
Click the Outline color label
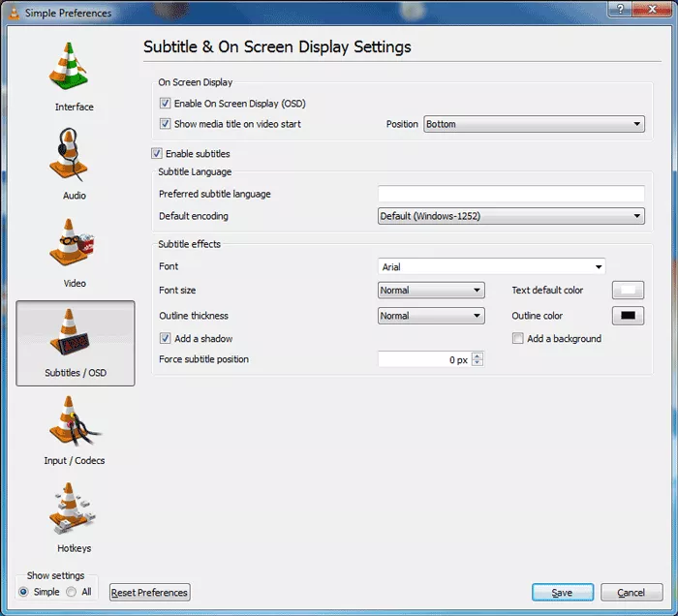click(537, 316)
